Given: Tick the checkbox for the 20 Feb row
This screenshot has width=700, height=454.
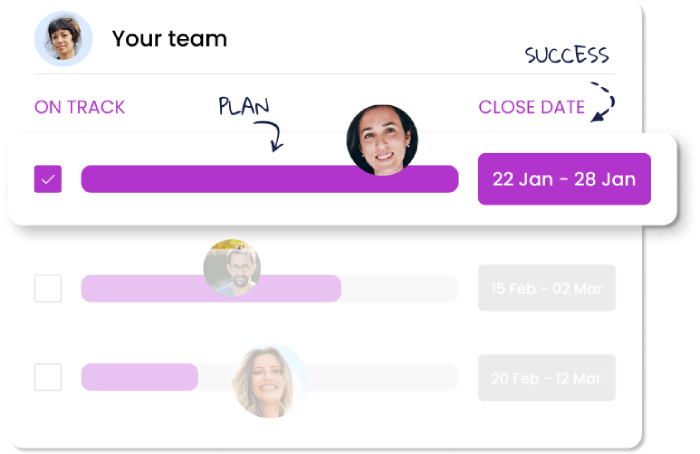Looking at the screenshot, I should pos(48,377).
